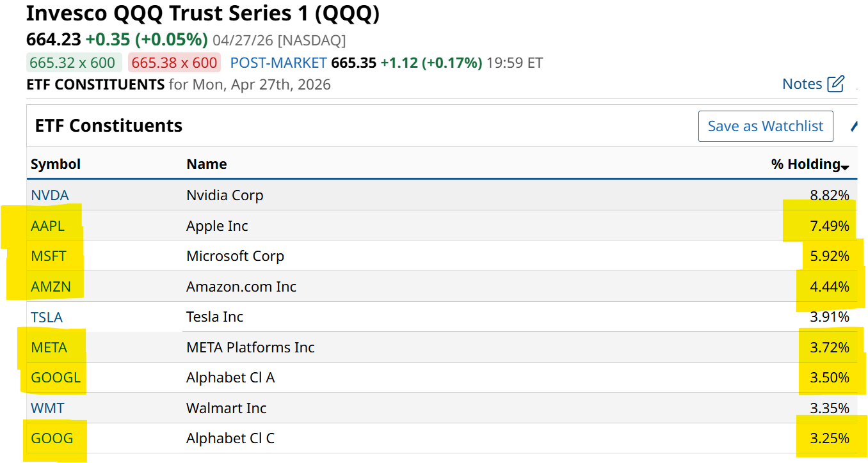Click Save as Watchlist button
This screenshot has height=463, width=868.
765,126
